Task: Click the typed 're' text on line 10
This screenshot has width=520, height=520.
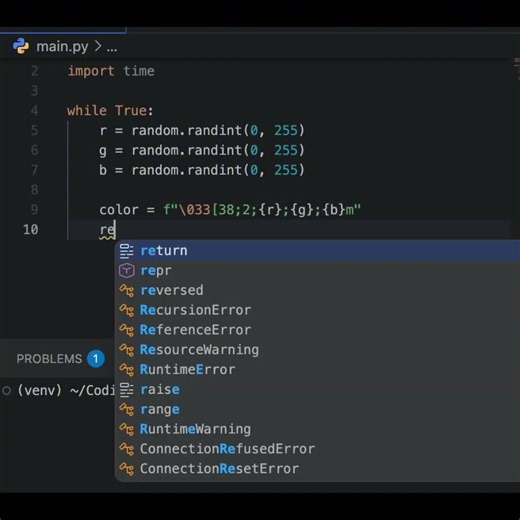Action: click(x=107, y=230)
